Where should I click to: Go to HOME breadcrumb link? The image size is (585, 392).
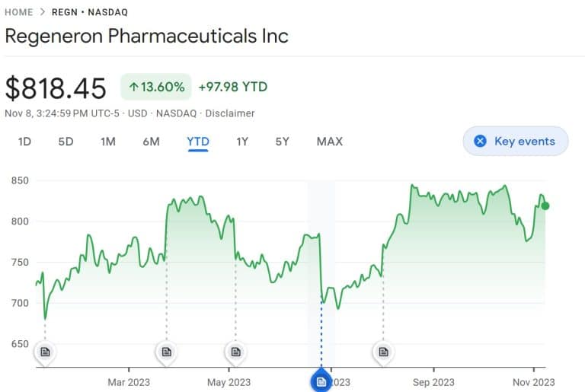click(18, 12)
